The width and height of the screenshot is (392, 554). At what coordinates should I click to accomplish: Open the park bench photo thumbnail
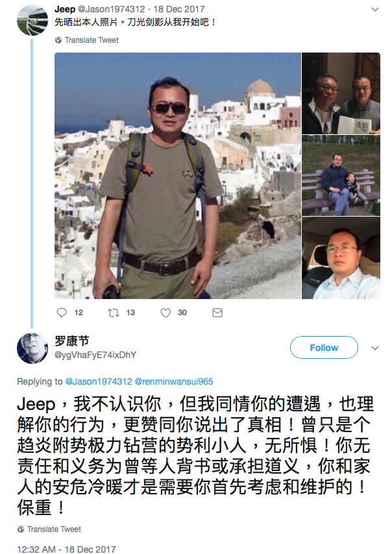[x=341, y=176]
